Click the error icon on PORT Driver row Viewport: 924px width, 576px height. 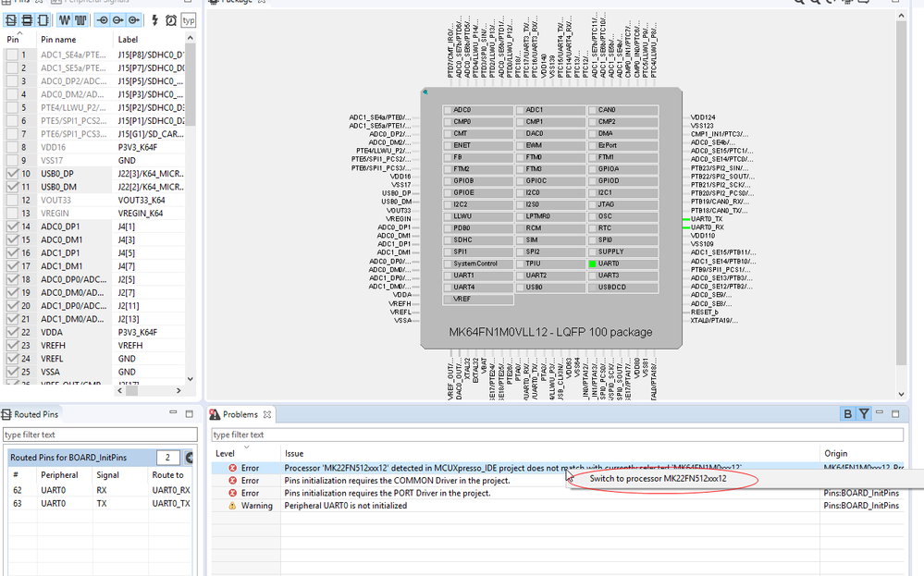pos(232,493)
